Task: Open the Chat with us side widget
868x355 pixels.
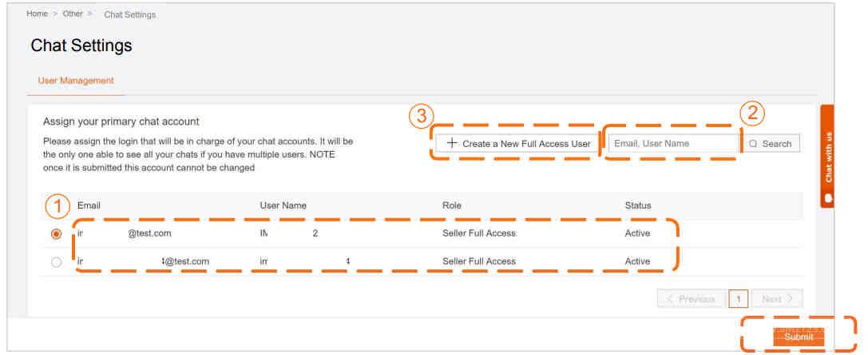Action: (827, 157)
